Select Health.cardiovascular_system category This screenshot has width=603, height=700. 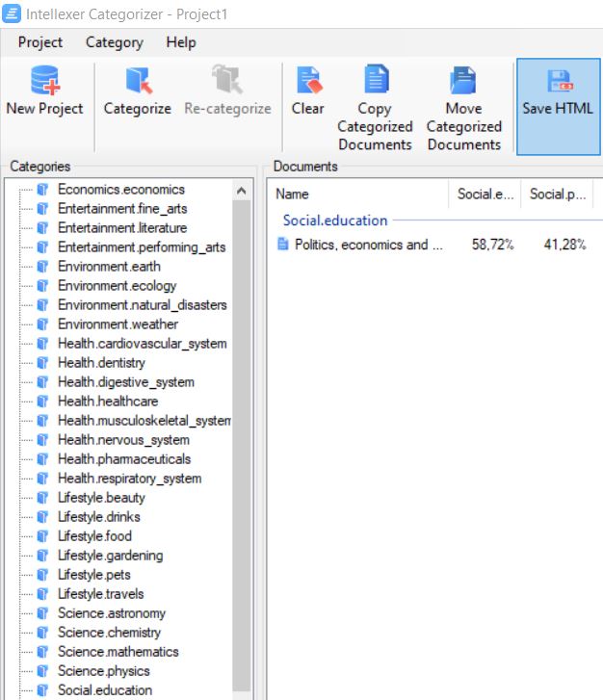coord(142,344)
